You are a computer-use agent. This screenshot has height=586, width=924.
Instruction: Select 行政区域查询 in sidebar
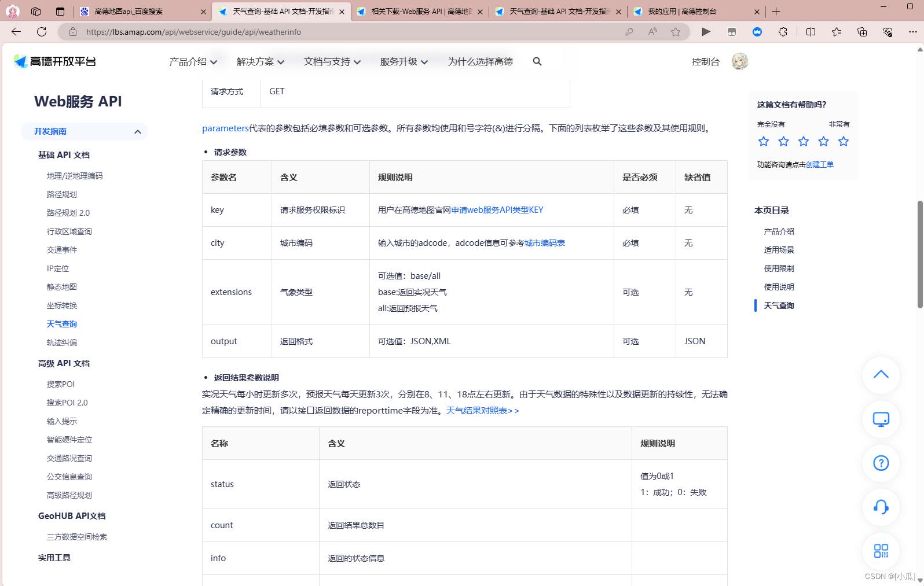pyautogui.click(x=69, y=231)
